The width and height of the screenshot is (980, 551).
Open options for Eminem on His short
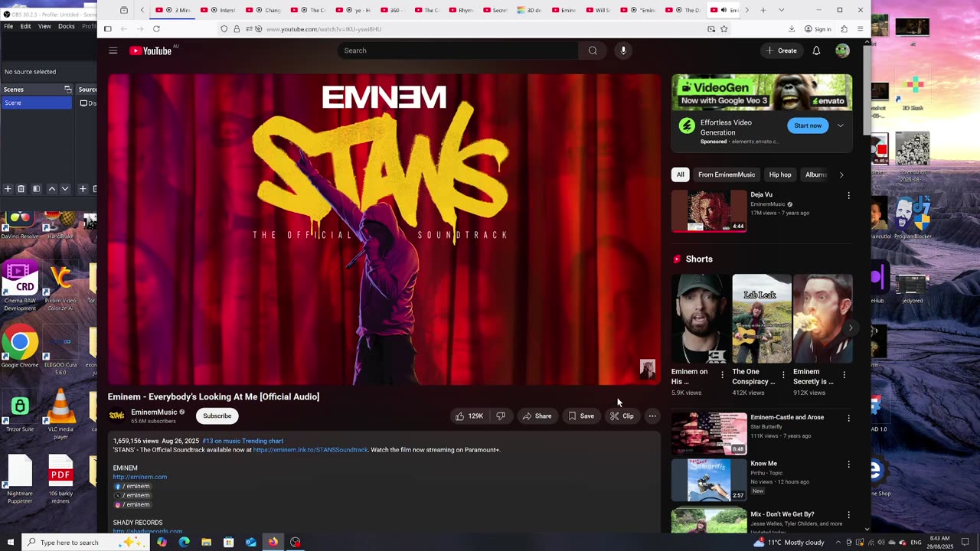pos(722,375)
